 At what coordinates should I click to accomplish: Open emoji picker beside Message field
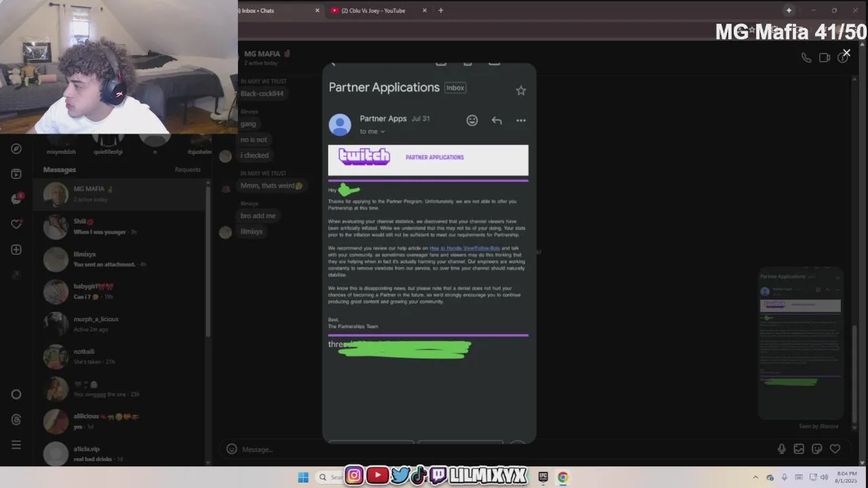231,449
